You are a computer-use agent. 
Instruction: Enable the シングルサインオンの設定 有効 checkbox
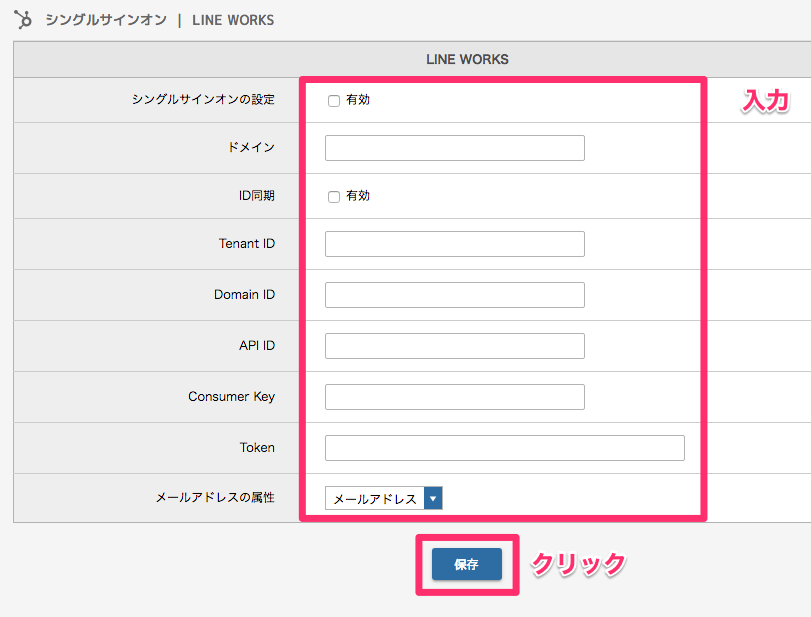[334, 100]
